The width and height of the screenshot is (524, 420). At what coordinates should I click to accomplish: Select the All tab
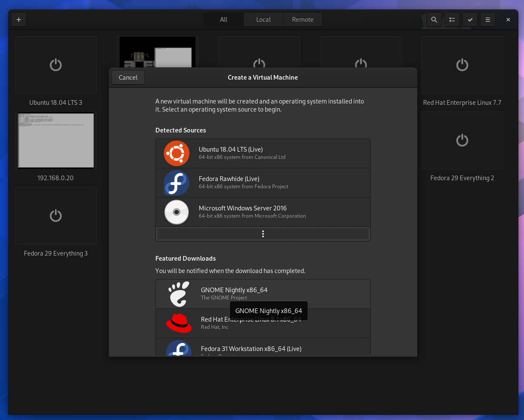pyautogui.click(x=224, y=20)
